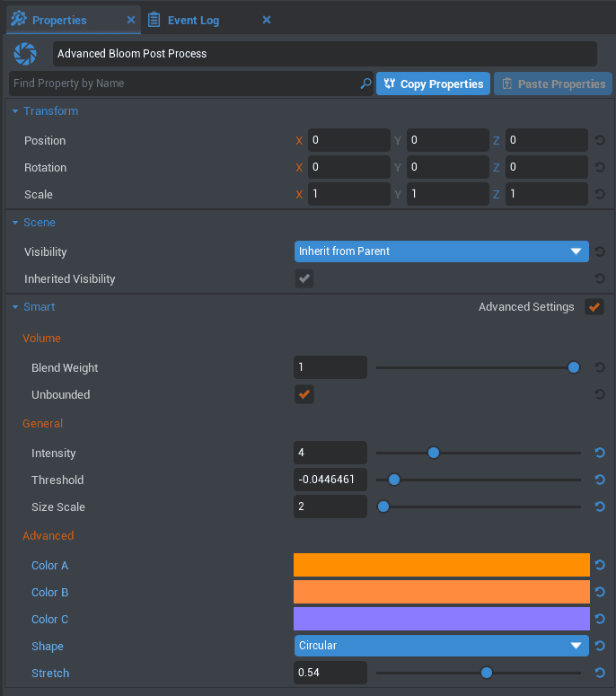Image resolution: width=616 pixels, height=696 pixels.
Task: Uncheck the Unbounded option
Action: pyautogui.click(x=304, y=394)
